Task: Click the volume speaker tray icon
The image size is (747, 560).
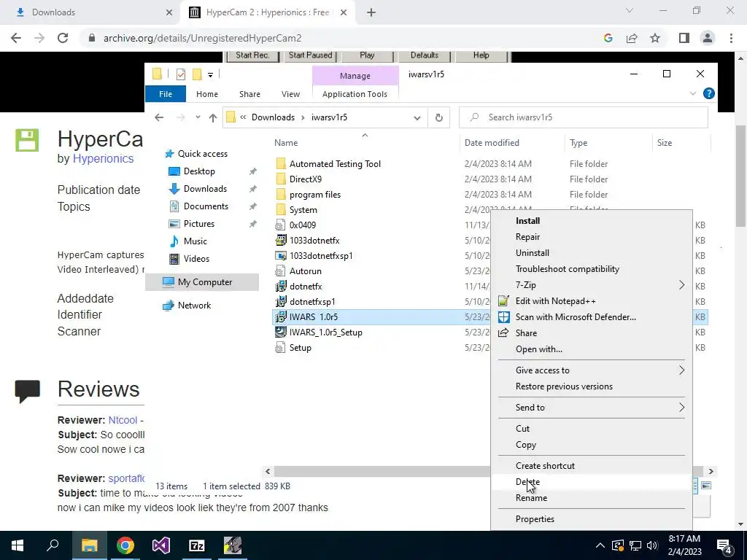Action: 652,545
